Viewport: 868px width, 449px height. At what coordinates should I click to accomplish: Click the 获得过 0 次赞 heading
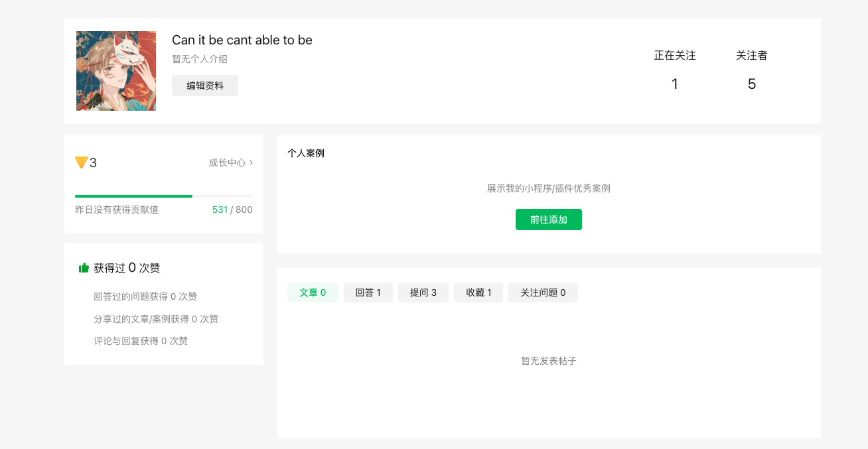[x=127, y=268]
